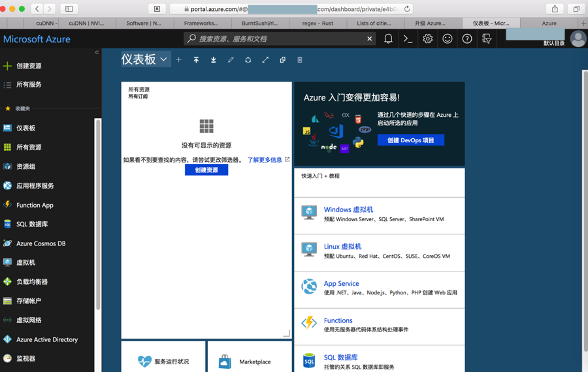This screenshot has width=588, height=372.
Task: Open the App Service quickstart link
Action: (x=341, y=284)
